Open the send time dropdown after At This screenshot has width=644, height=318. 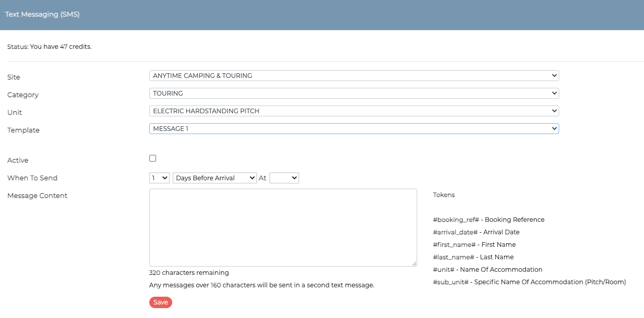coord(284,178)
